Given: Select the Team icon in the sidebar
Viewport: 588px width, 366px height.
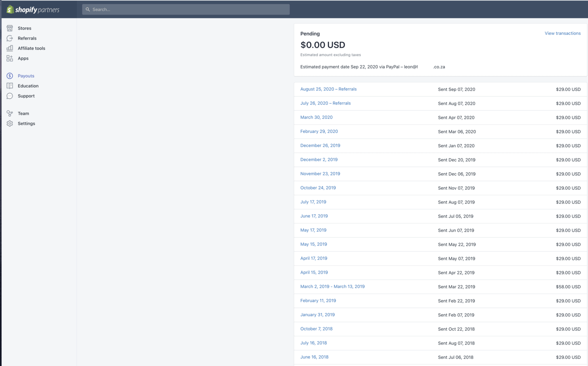Looking at the screenshot, I should tap(10, 113).
